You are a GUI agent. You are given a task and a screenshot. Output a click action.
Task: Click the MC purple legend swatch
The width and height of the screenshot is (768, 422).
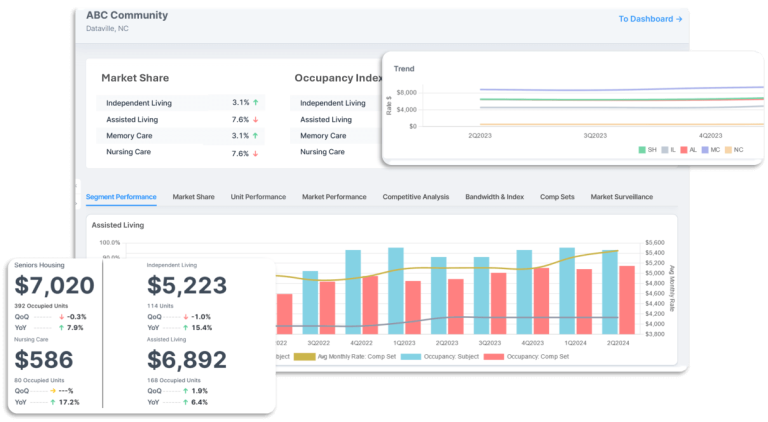pos(705,150)
